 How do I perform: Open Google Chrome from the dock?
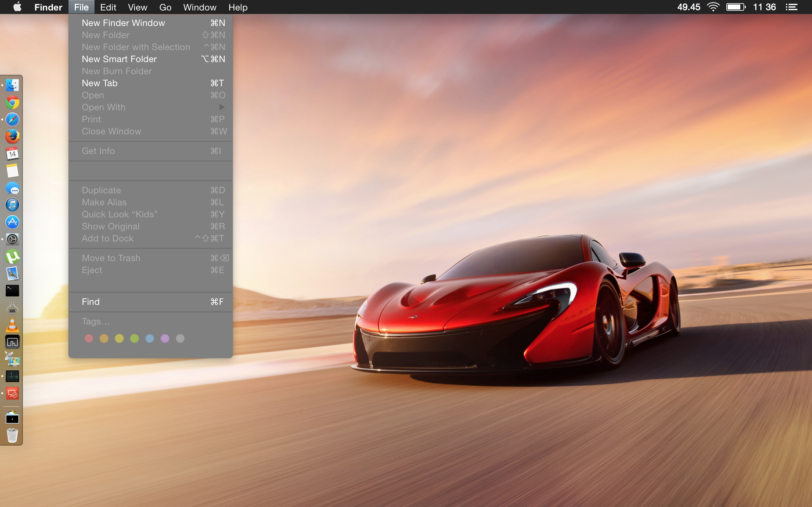[12, 102]
